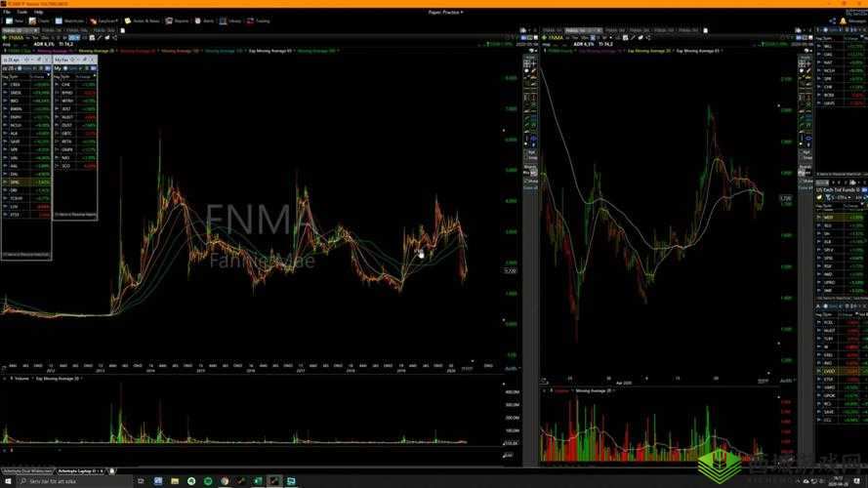Toggle the Volume indicator label in lower pane
This screenshot has height=488, width=868.
[x=20, y=377]
